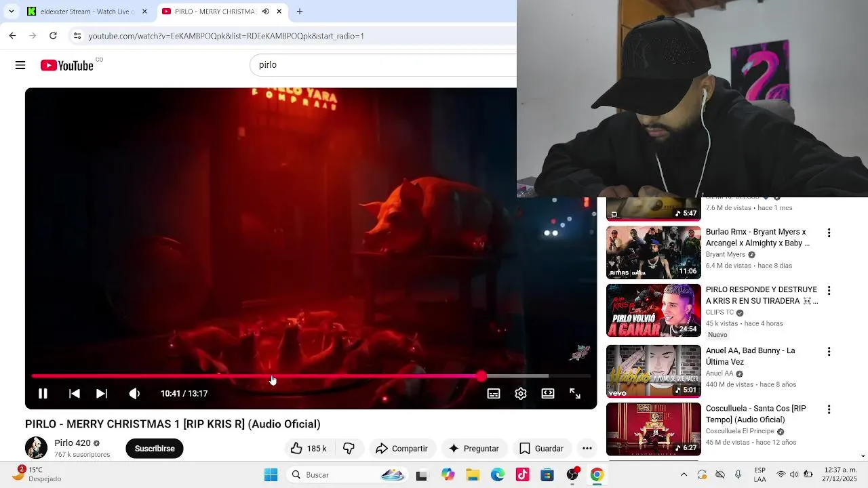Screen dimensions: 868x488
Task: Go to YouTube home via logo
Action: coord(67,65)
